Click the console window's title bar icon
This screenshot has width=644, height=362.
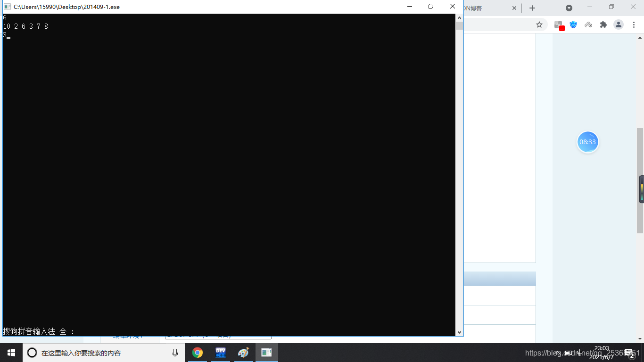[x=8, y=7]
